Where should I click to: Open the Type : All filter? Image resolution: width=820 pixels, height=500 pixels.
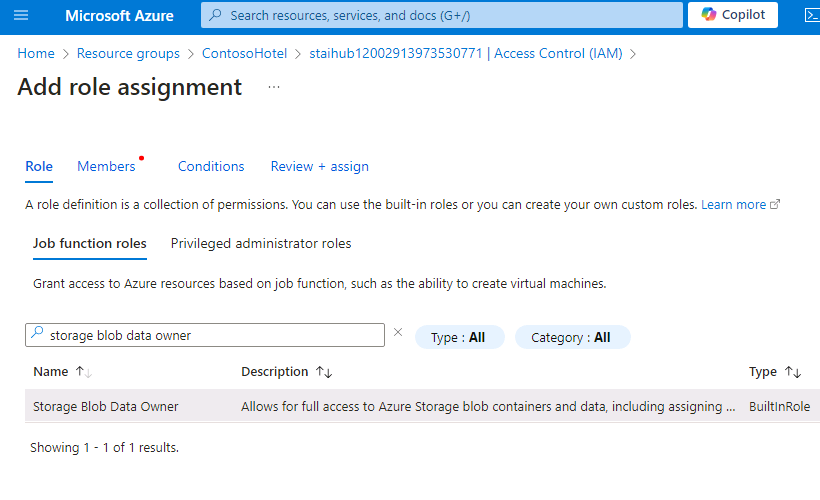459,337
